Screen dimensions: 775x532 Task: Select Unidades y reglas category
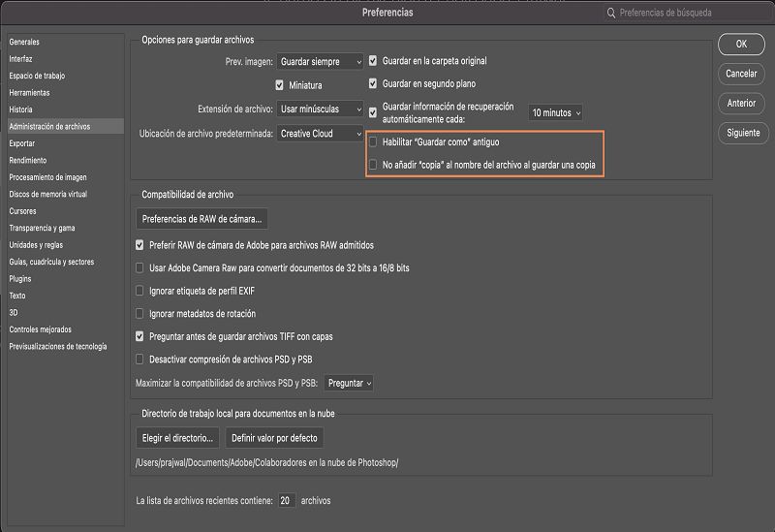(x=65, y=245)
